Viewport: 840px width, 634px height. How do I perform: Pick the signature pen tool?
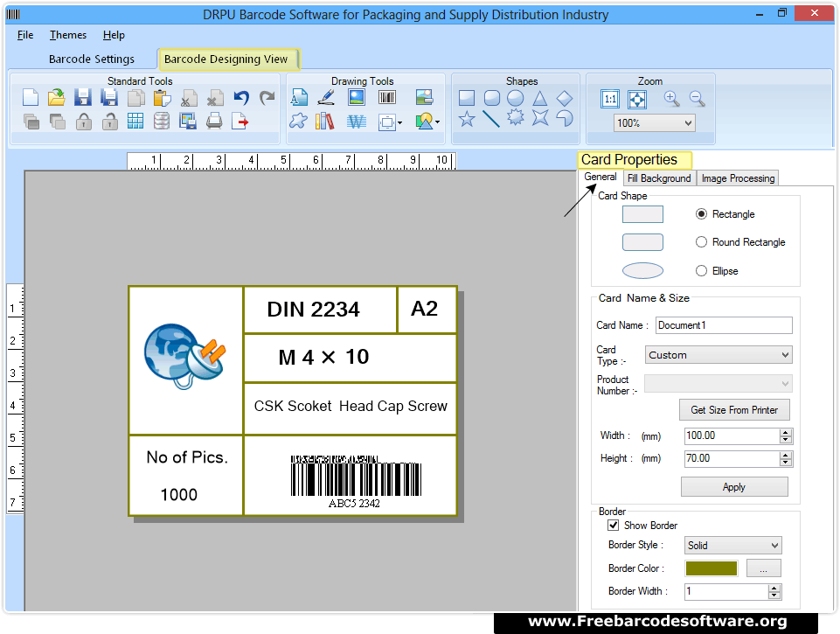click(326, 98)
